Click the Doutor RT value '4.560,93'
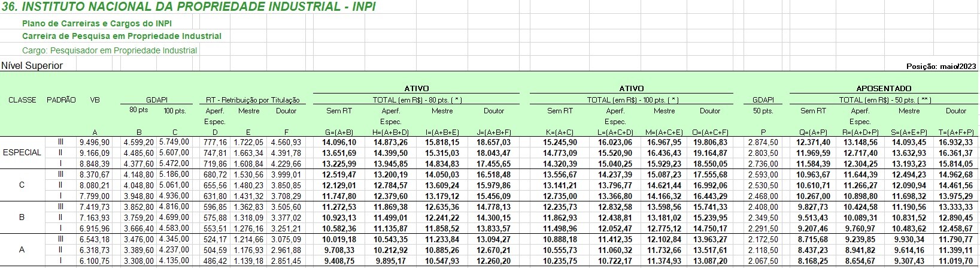The width and height of the screenshot is (980, 268). pos(286,143)
